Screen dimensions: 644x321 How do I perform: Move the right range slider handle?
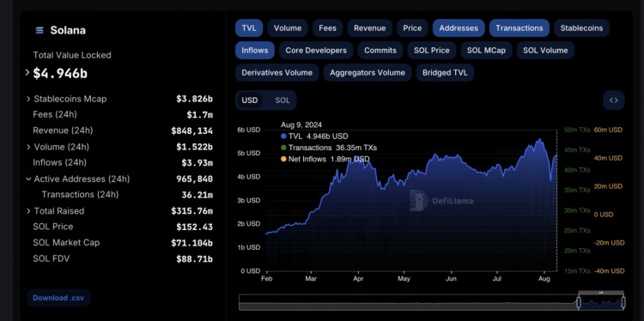(623, 302)
